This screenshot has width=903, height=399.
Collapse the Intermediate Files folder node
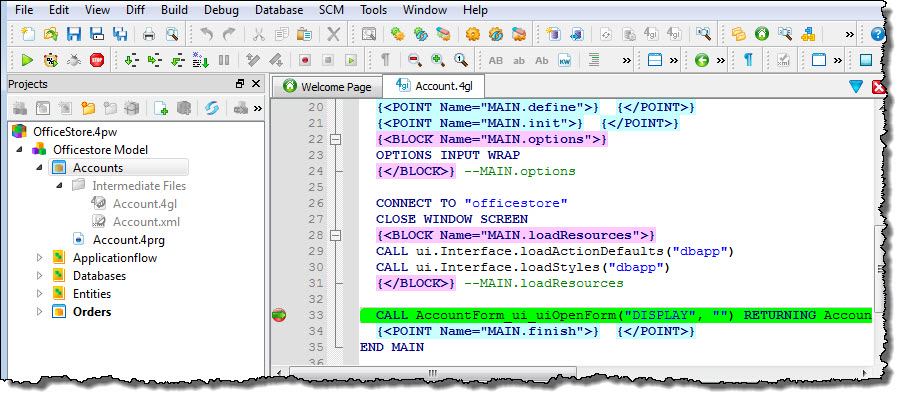tap(59, 186)
